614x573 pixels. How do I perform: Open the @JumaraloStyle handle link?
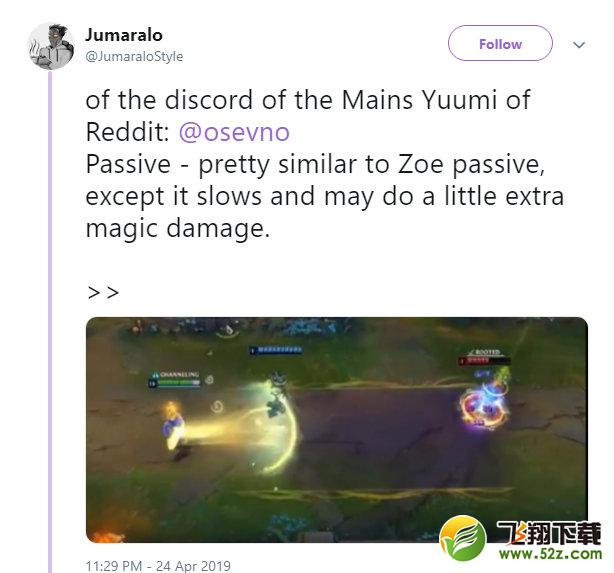point(134,56)
